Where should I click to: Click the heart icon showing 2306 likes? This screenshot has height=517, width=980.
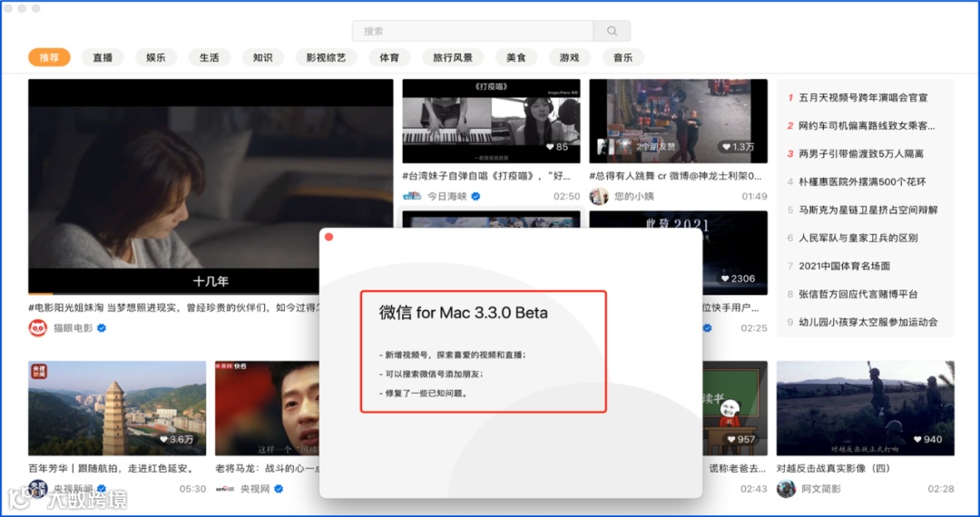click(725, 278)
